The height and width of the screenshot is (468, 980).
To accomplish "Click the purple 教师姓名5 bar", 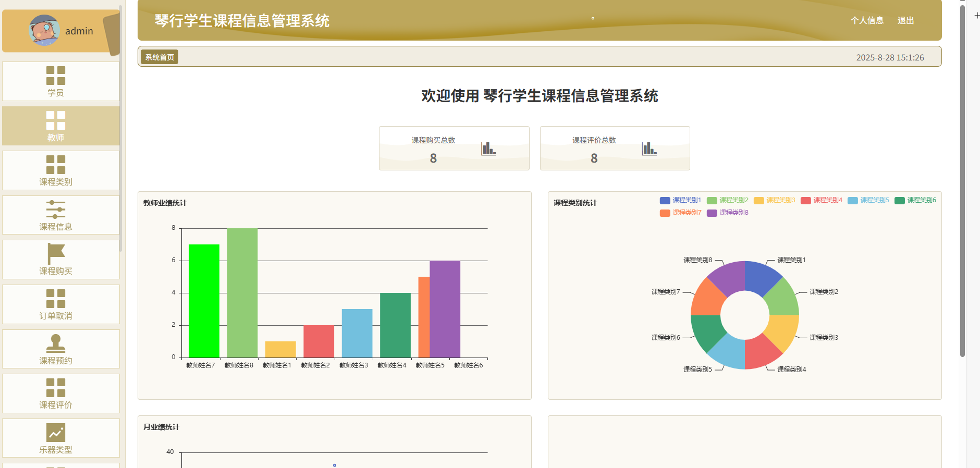I will tap(445, 309).
